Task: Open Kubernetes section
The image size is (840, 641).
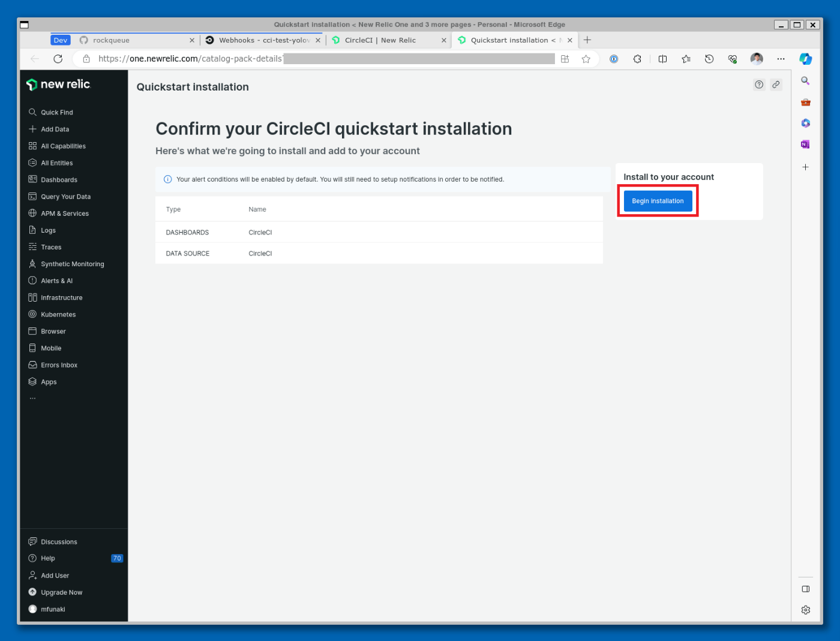Action: click(58, 314)
